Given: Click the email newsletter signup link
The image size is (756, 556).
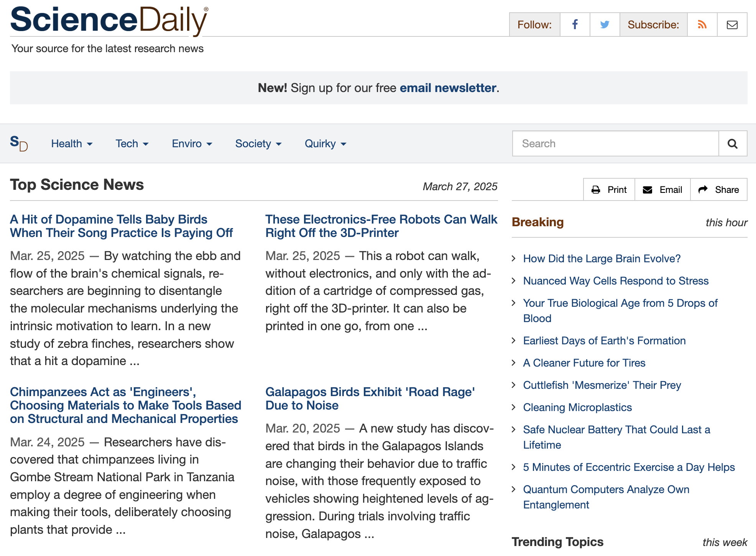Looking at the screenshot, I should [448, 88].
